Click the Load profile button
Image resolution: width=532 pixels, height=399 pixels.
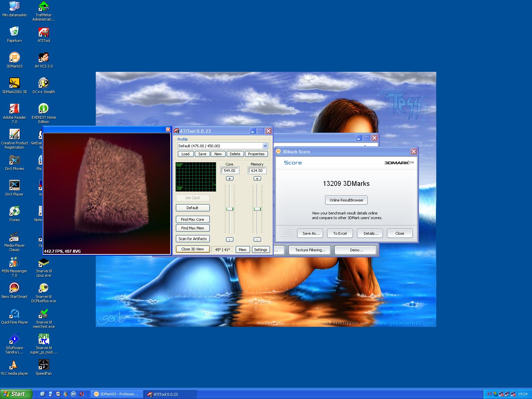(x=186, y=154)
